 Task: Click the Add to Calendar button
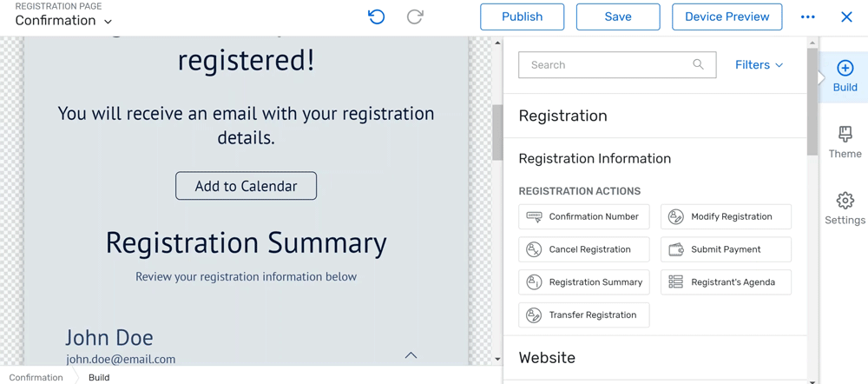[x=246, y=186]
